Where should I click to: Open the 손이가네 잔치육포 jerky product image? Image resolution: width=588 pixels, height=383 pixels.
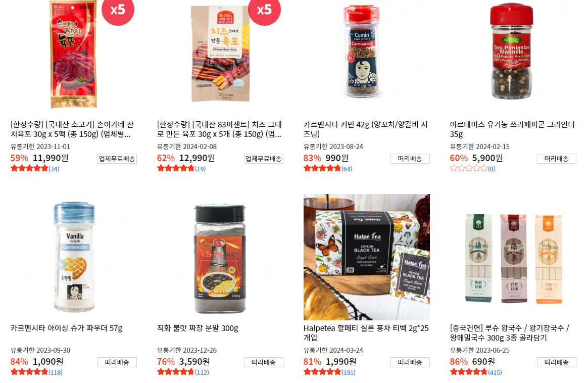pyautogui.click(x=74, y=54)
